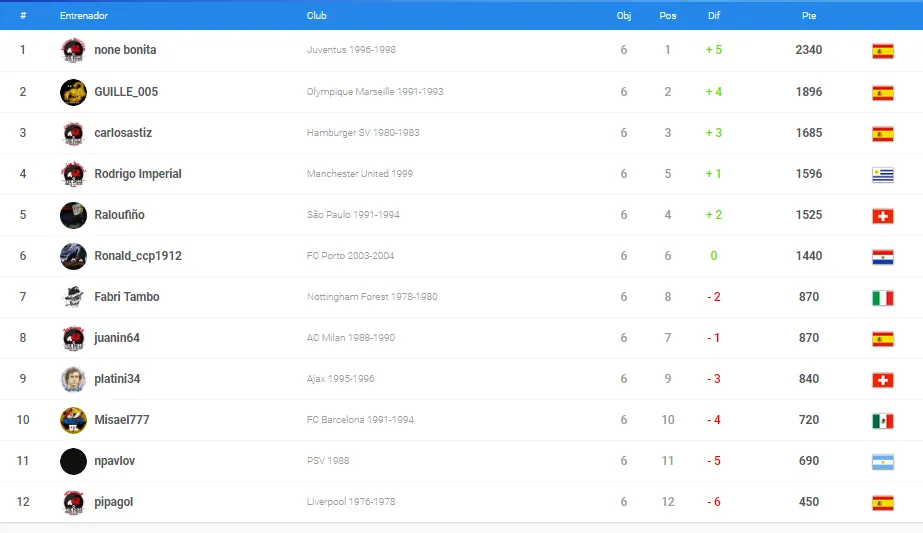Open GUILLE_005 manager name link

click(x=126, y=92)
